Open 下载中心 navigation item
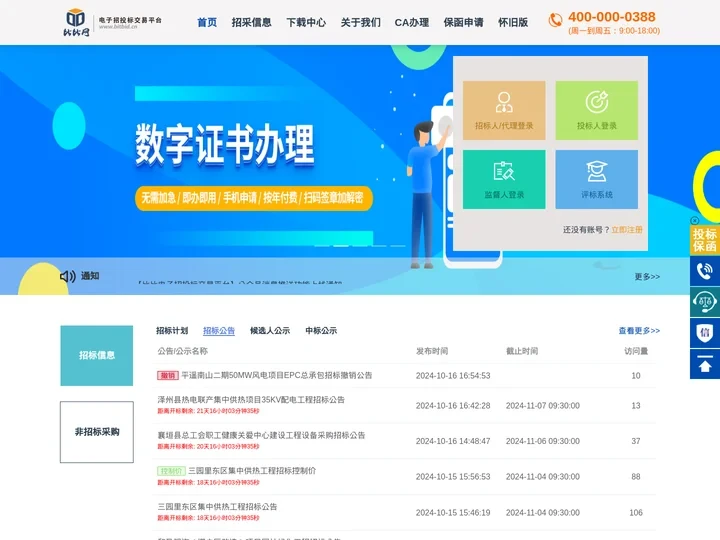The height and width of the screenshot is (540, 720). (x=306, y=22)
